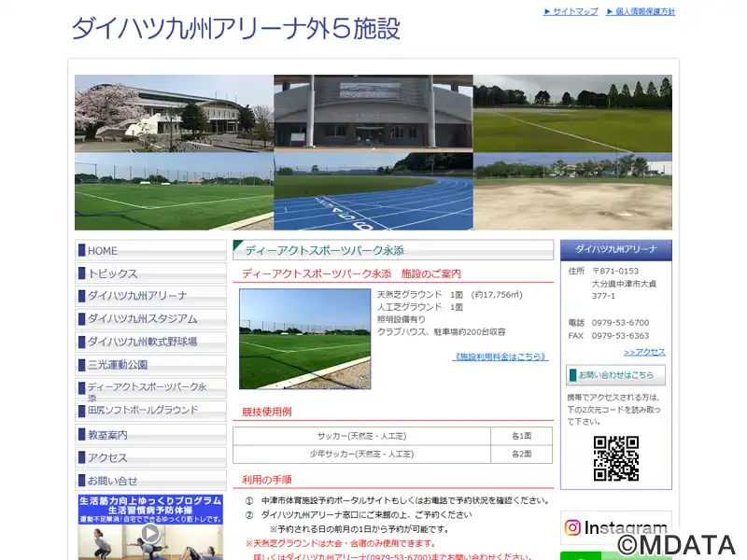Open ダイハツ九州スタジアム page
Viewport: 747px width, 560px height.
pos(150,318)
